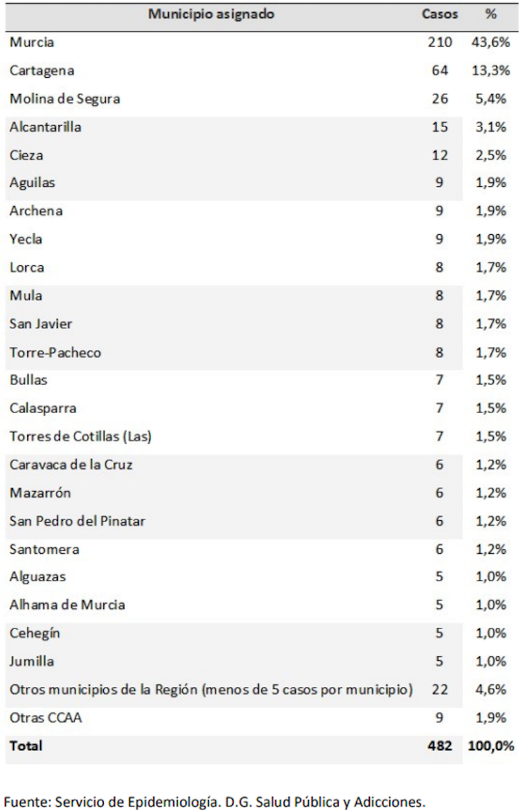Click the Jumilla municipality name
Image resolution: width=519 pixels, height=812 pixels.
[32, 662]
